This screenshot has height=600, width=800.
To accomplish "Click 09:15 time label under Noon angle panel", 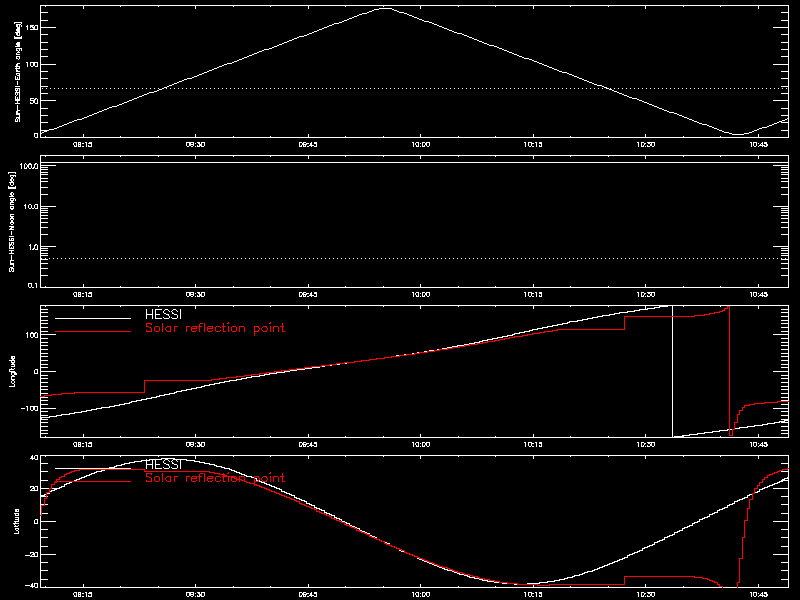I will (x=83, y=294).
